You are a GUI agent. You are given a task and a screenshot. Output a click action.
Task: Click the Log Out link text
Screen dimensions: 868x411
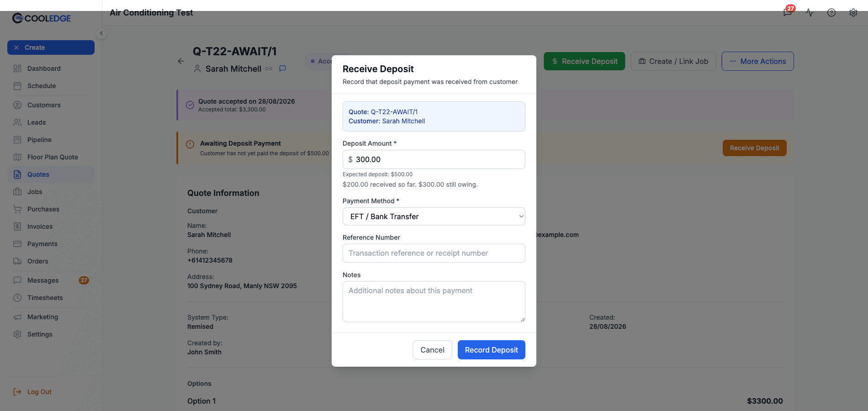tap(39, 392)
